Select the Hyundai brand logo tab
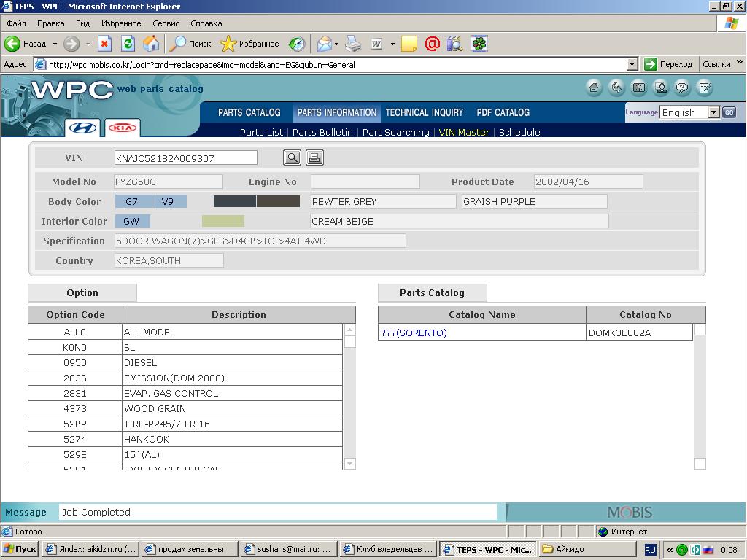Screen dimensions: 747x560 pyautogui.click(x=82, y=128)
